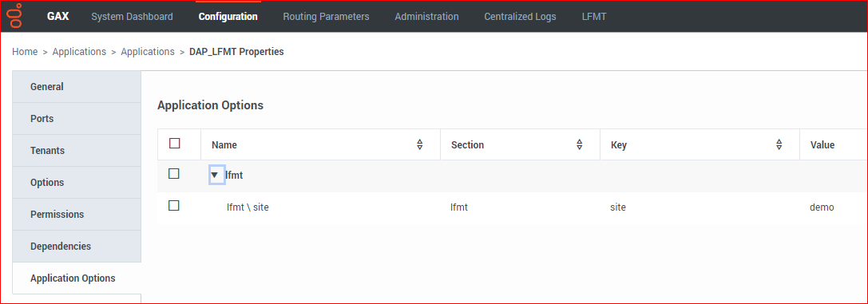The width and height of the screenshot is (868, 304).
Task: Click first Applications breadcrumb link
Action: coord(79,51)
